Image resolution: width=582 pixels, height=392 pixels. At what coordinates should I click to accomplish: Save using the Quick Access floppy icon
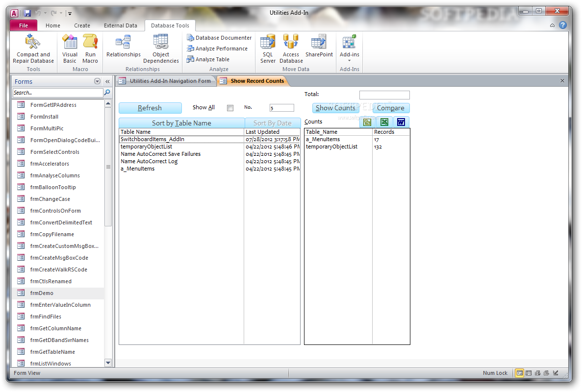27,13
